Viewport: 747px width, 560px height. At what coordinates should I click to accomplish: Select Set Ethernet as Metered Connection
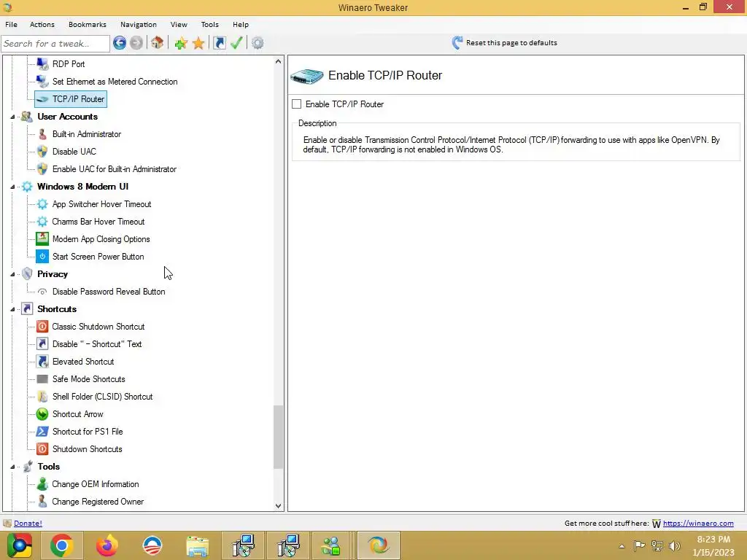[x=115, y=82]
